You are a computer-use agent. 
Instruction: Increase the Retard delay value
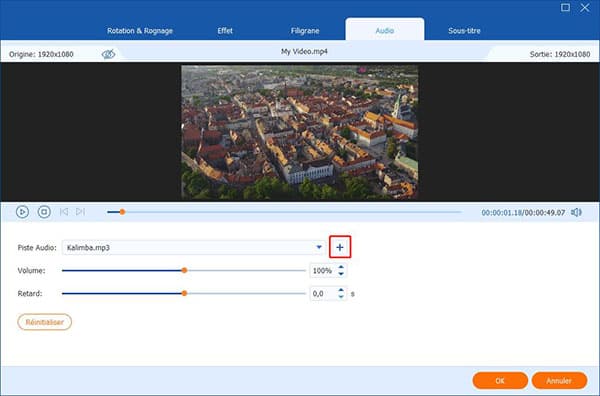pyautogui.click(x=341, y=290)
